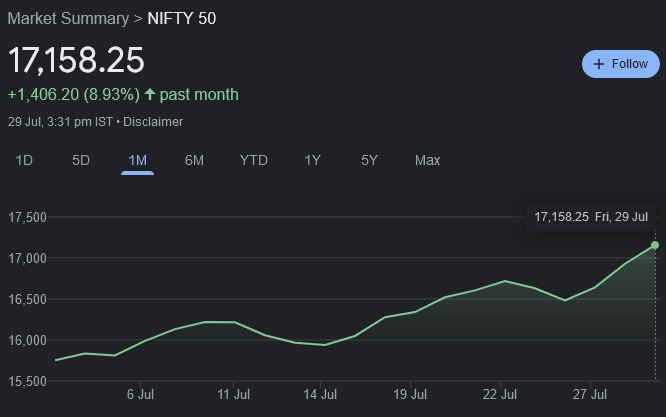Click the 17,500 price axis label
The image size is (666, 417).
pyautogui.click(x=27, y=217)
